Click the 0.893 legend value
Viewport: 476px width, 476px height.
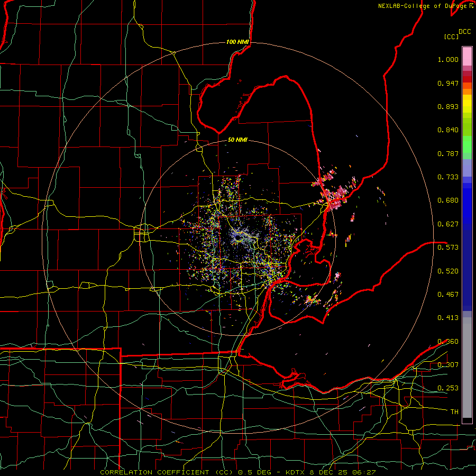click(x=448, y=106)
